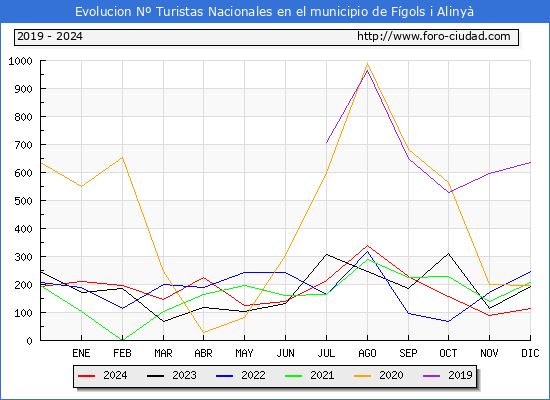Select the '2021' legend label
The height and width of the screenshot is (400, 550).
[x=322, y=375]
